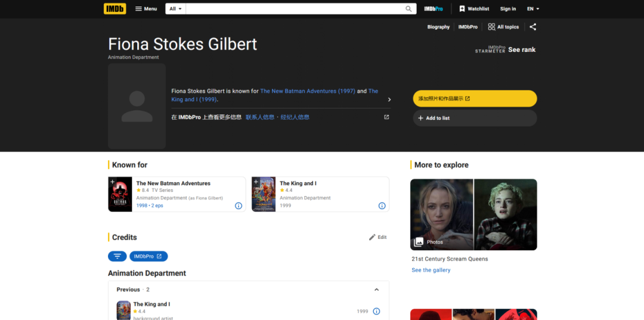
Task: Click Sign in
Action: (x=508, y=8)
